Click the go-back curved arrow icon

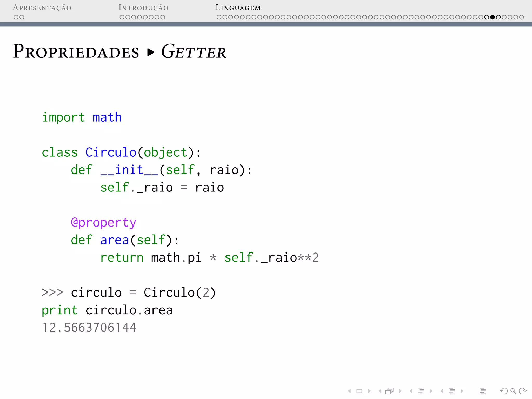point(504,391)
